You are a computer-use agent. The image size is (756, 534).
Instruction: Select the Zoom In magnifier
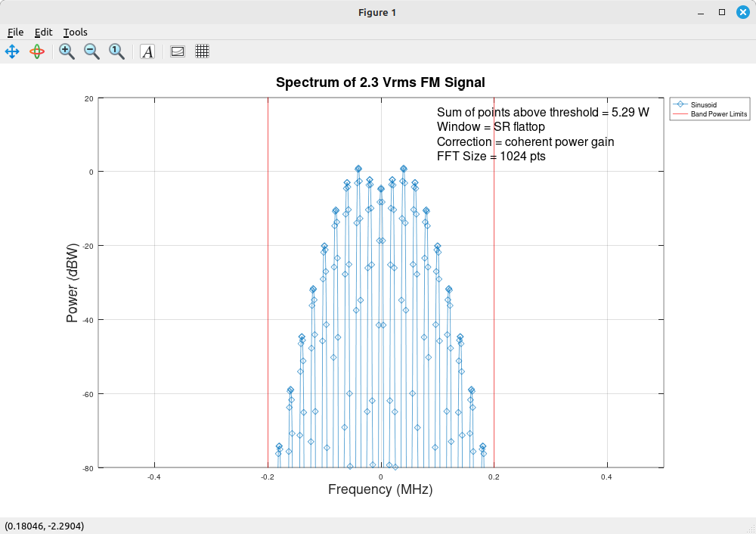point(67,51)
